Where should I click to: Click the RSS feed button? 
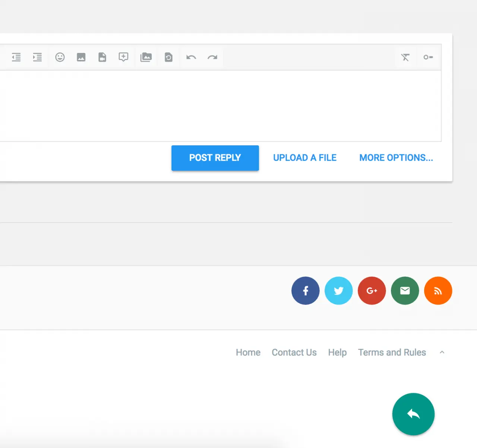[x=438, y=291]
